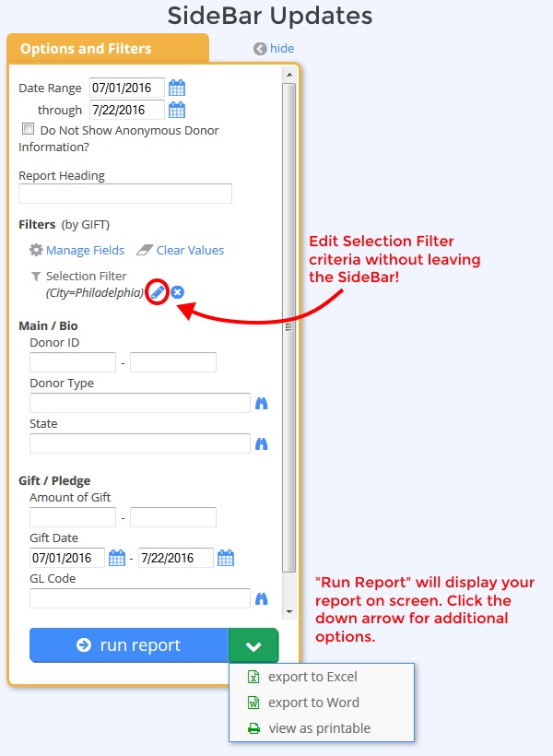Click the Gift Date start field
The height and width of the screenshot is (756, 553).
tap(67, 558)
